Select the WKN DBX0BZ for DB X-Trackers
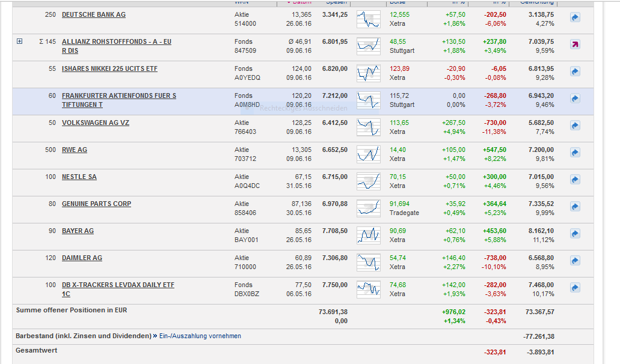620x364 pixels. pos(247,294)
